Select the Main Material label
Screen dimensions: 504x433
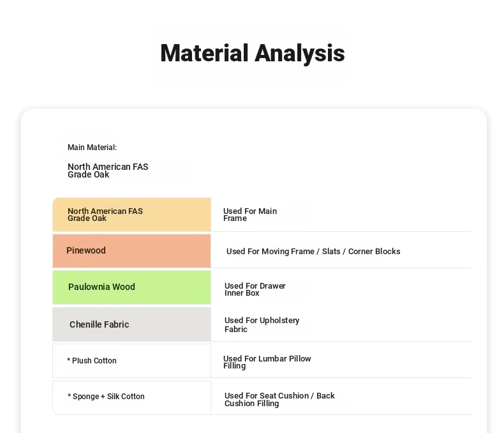(92, 148)
